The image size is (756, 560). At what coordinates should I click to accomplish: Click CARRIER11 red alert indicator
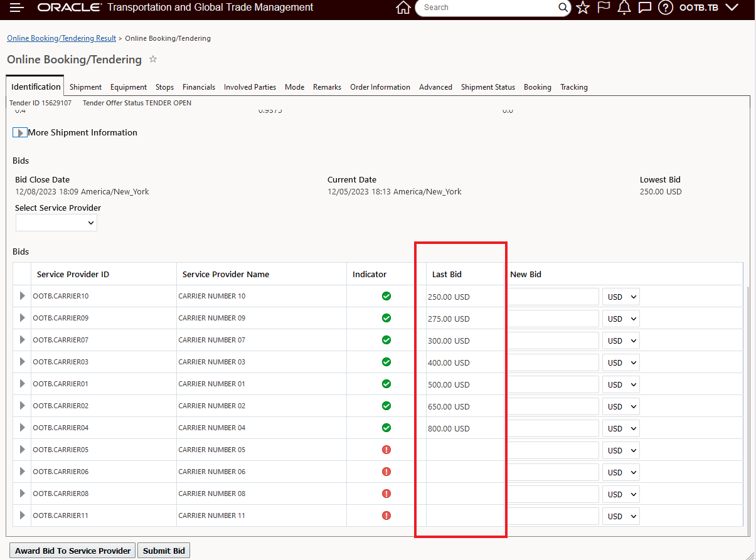386,515
